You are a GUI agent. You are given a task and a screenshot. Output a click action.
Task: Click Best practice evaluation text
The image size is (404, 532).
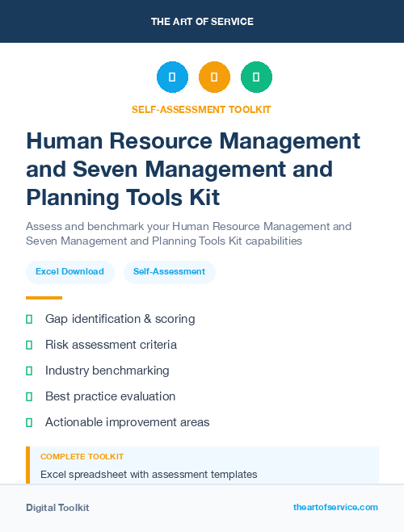pos(111,396)
